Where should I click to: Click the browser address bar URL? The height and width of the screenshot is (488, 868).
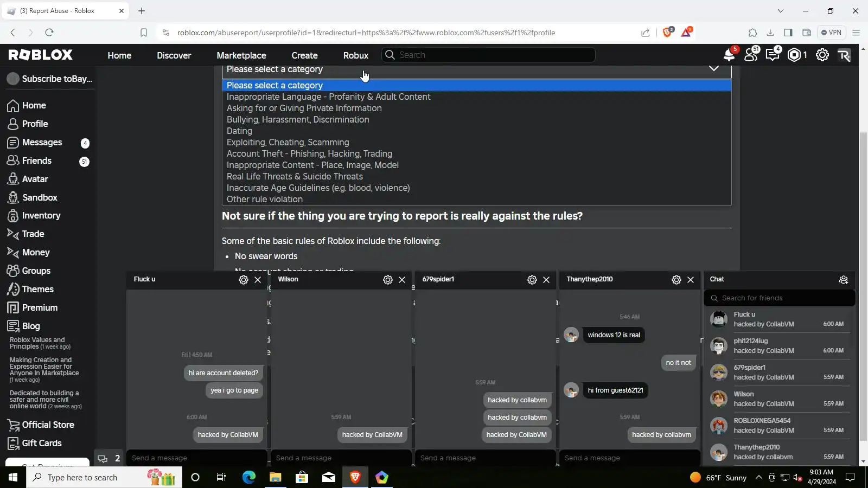coord(366,33)
